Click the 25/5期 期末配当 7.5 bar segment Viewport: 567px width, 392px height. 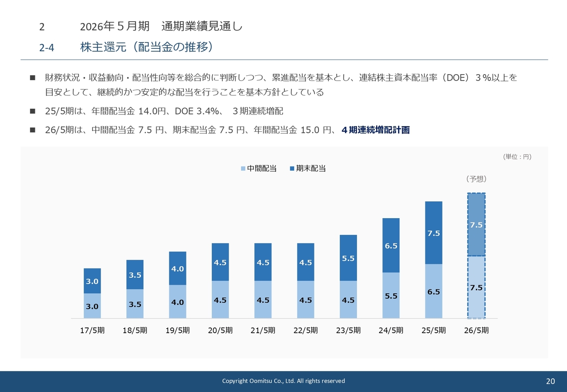click(x=434, y=233)
